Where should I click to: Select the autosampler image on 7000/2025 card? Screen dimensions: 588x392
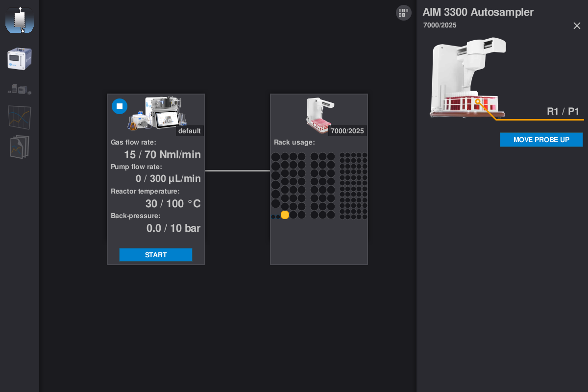320,115
